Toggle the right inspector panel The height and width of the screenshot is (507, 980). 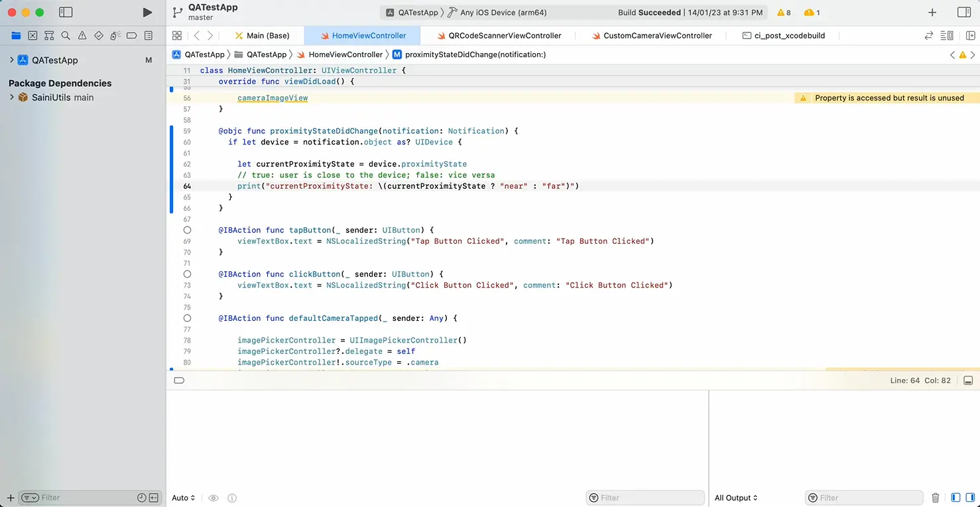click(964, 13)
